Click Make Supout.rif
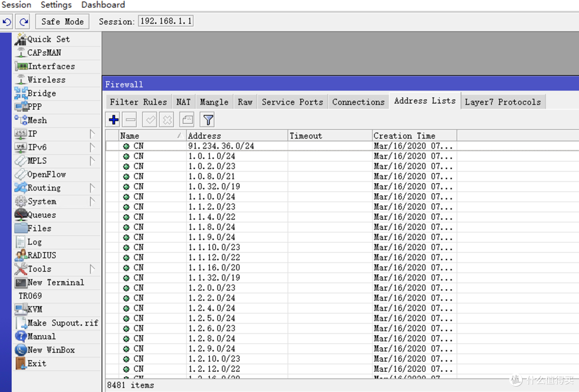This screenshot has width=579, height=392. pos(61,322)
